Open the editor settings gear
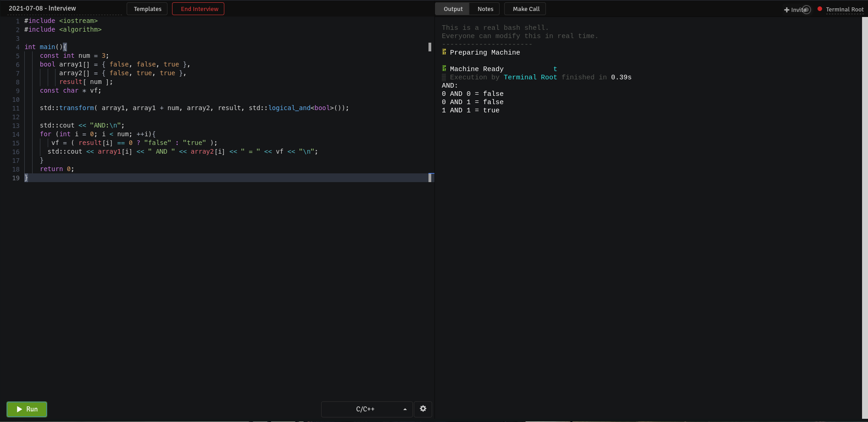868x422 pixels. pos(423,409)
